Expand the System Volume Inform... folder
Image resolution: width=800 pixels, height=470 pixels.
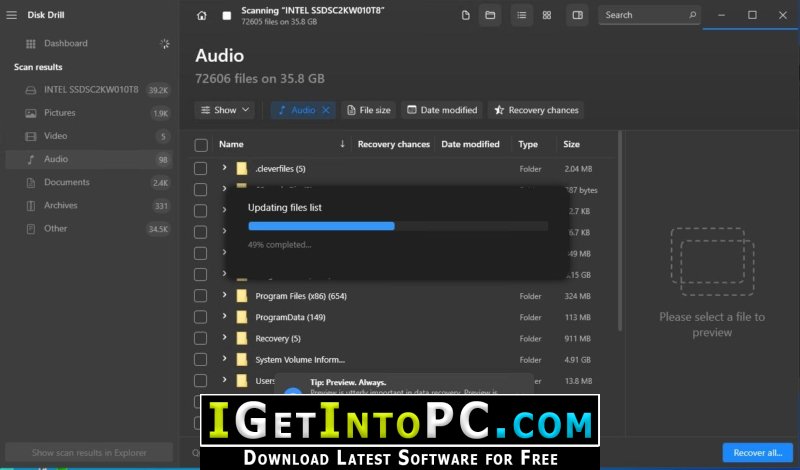(x=224, y=359)
